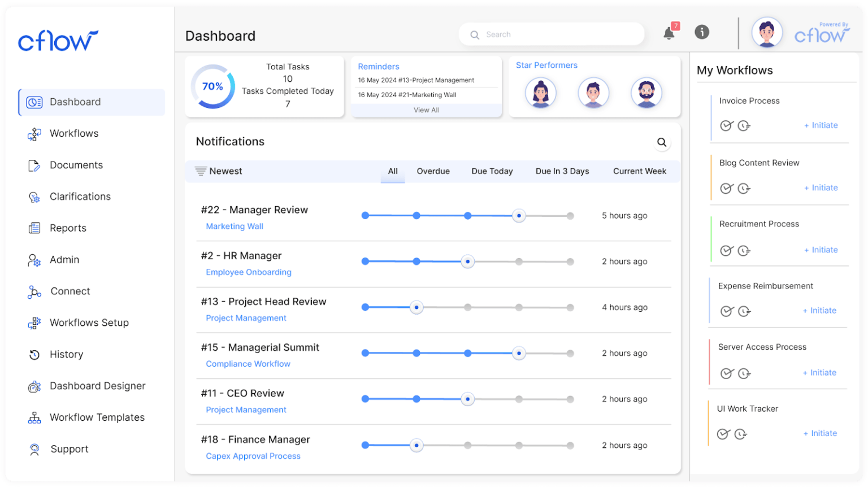Click the info icon in the header
The width and height of the screenshot is (868, 488).
coord(702,32)
